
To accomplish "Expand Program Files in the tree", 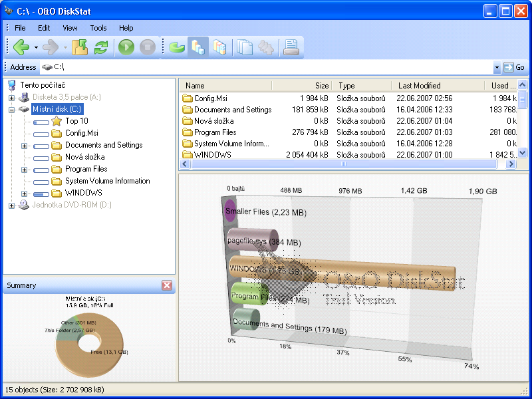I will click(24, 170).
